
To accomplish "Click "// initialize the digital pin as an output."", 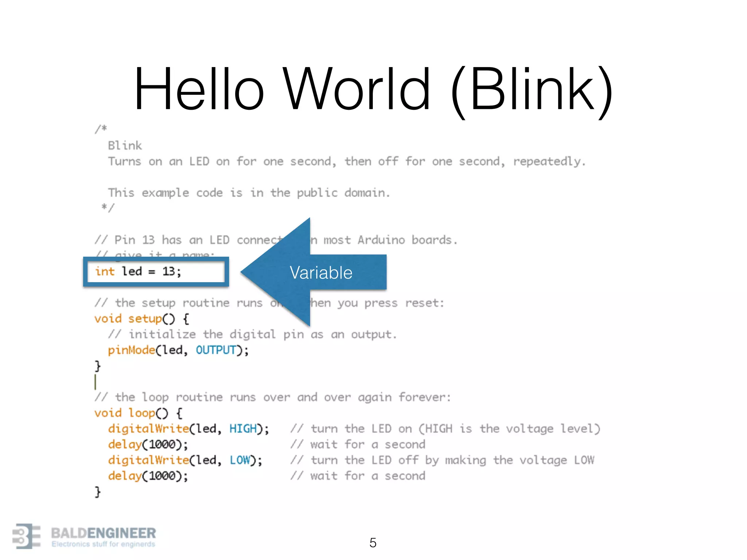I will click(252, 334).
